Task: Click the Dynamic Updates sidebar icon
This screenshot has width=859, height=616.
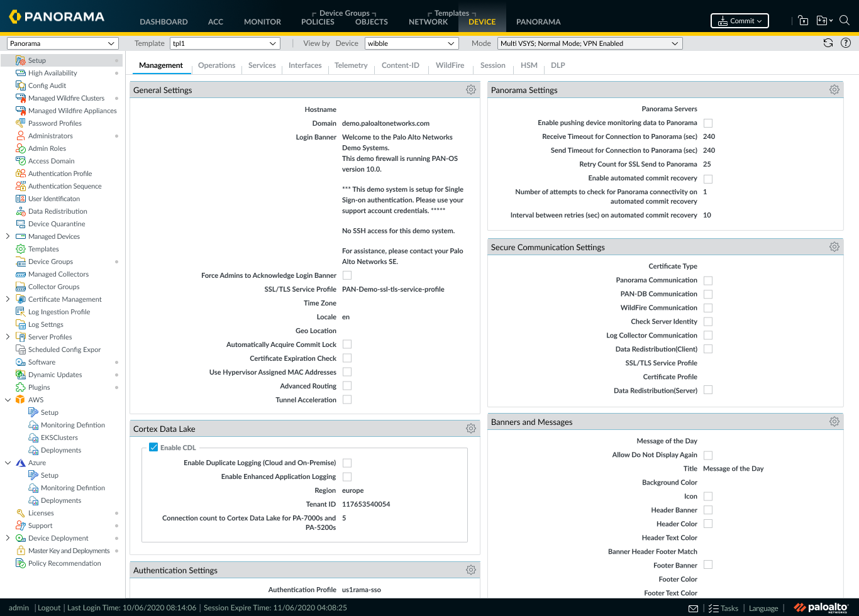Action: pos(21,375)
